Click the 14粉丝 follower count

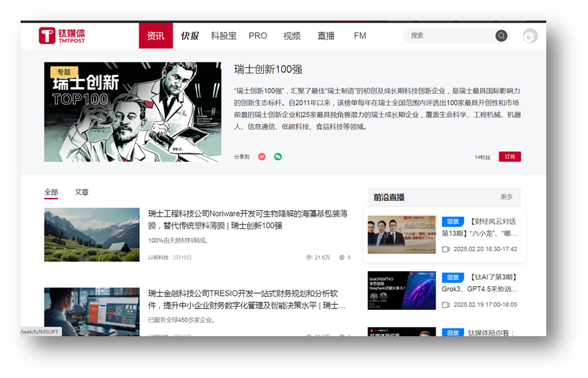(482, 157)
